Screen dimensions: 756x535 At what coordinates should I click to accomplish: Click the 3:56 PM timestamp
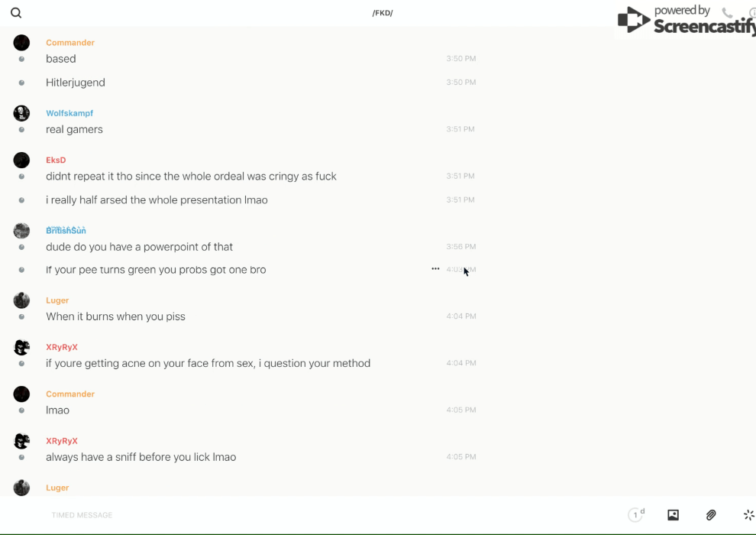[x=460, y=247]
